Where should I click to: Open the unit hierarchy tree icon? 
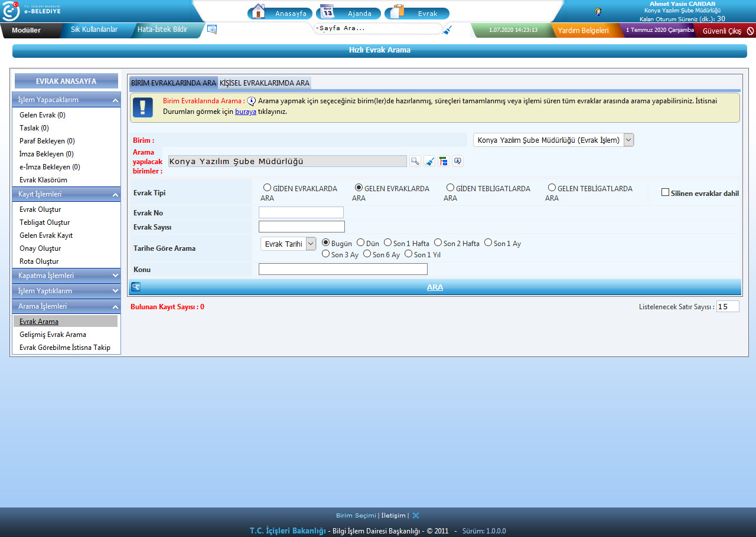[x=444, y=161]
